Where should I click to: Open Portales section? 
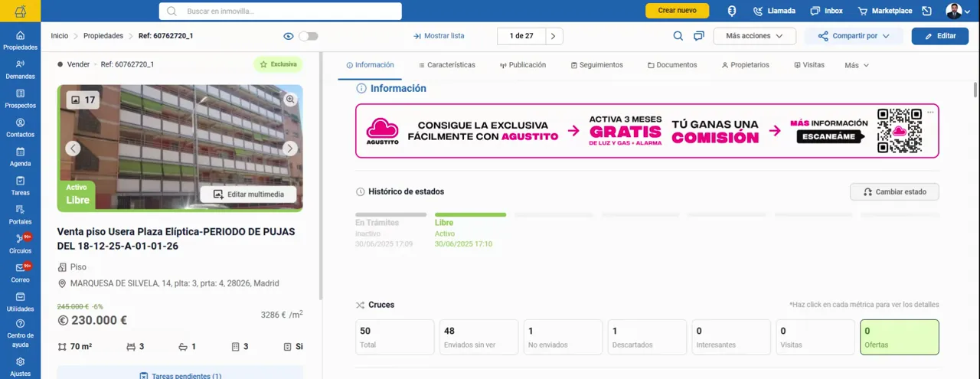[20, 215]
